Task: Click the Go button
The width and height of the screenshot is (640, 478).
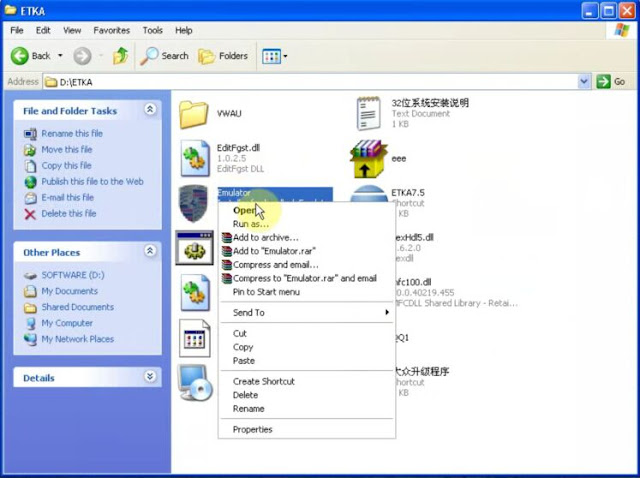Action: click(x=611, y=82)
